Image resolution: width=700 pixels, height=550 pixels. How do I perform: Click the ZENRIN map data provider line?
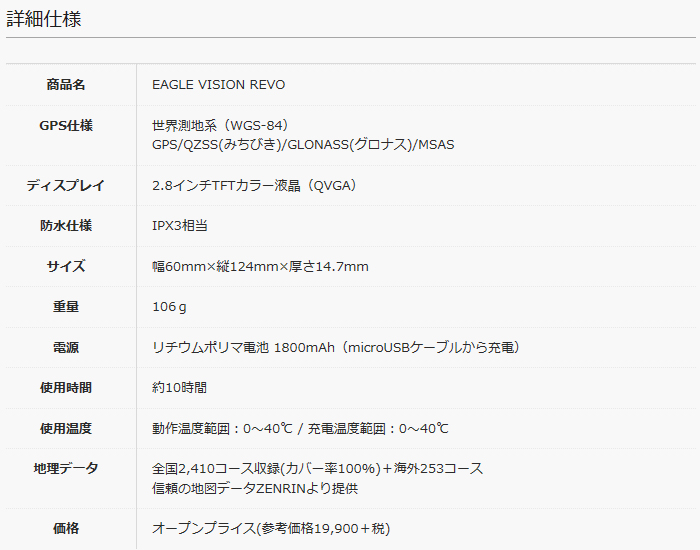coord(255,488)
